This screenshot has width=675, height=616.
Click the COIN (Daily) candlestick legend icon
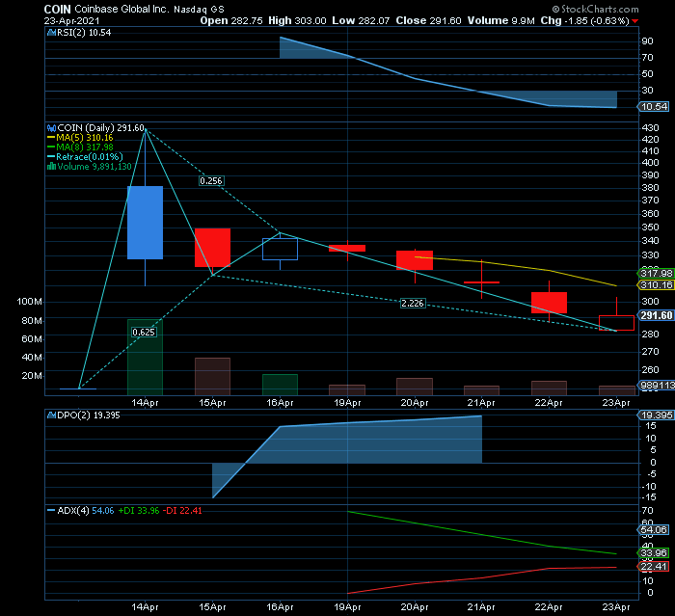51,128
